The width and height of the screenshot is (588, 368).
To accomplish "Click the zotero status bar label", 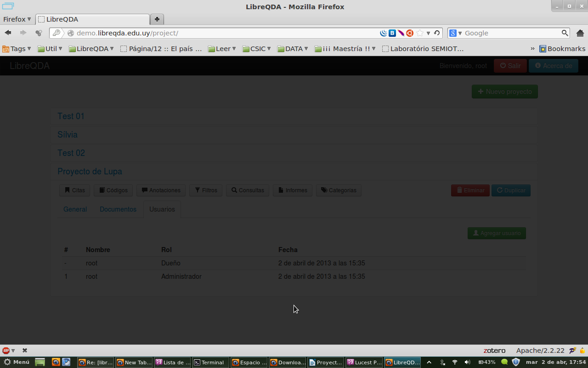I will pos(494,351).
